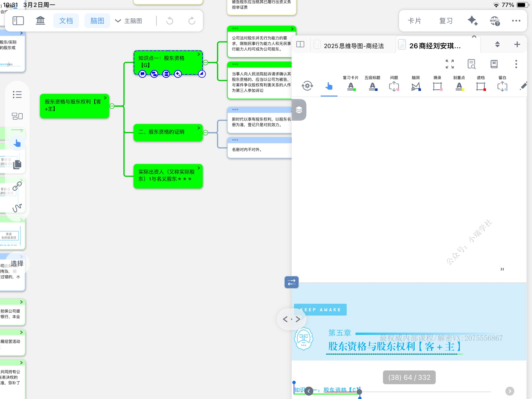Collapse children of 股东资格与股东权利 root node
Image resolution: width=532 pixels, height=399 pixels.
(112, 106)
